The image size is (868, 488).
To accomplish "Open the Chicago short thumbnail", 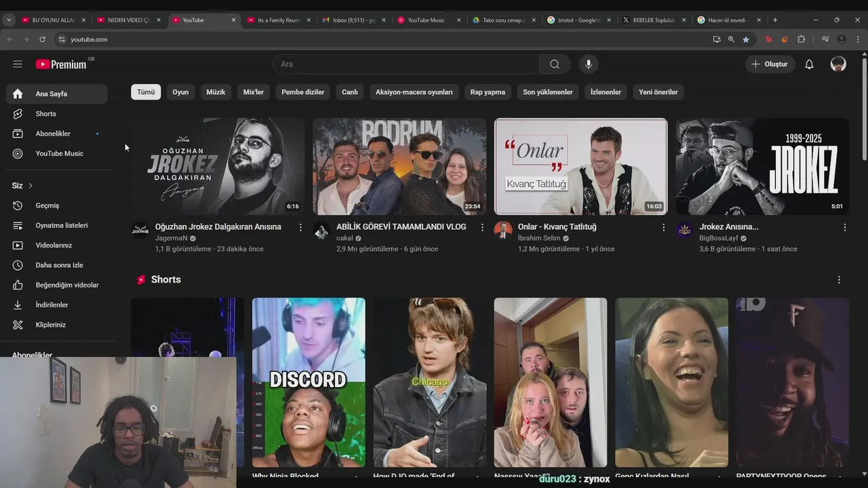I will [x=430, y=382].
